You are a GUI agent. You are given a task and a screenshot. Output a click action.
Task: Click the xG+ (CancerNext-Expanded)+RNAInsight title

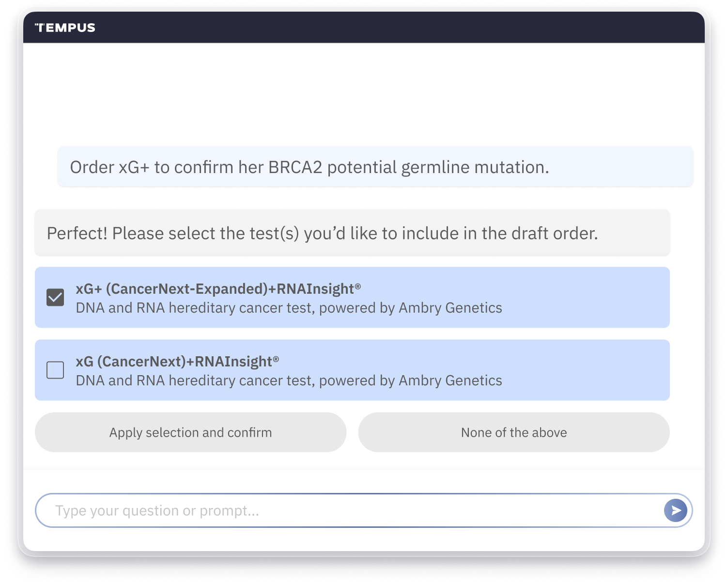pyautogui.click(x=218, y=288)
